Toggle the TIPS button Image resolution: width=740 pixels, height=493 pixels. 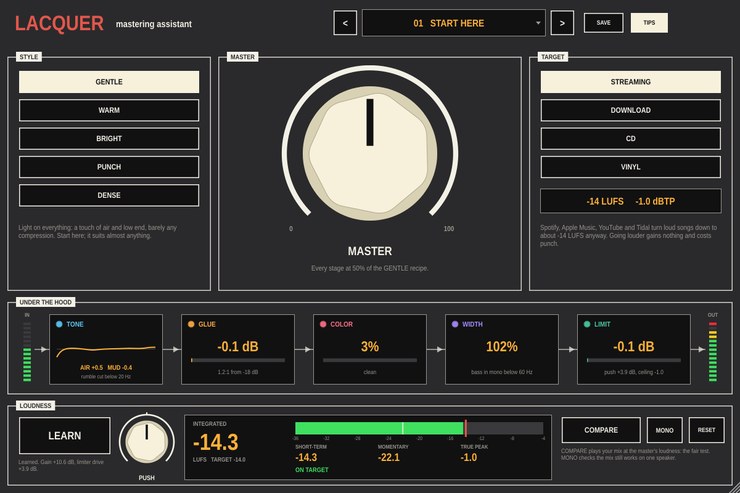coord(649,23)
